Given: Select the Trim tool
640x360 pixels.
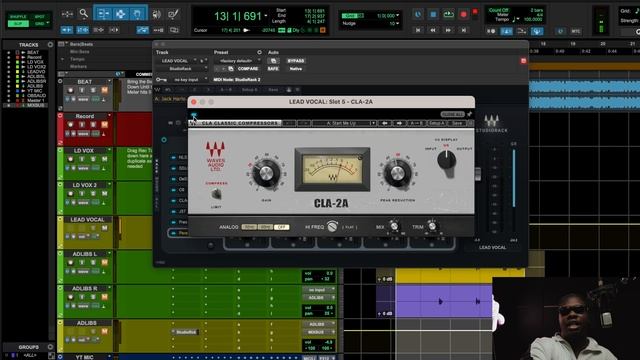Looking at the screenshot, I should [x=103, y=14].
